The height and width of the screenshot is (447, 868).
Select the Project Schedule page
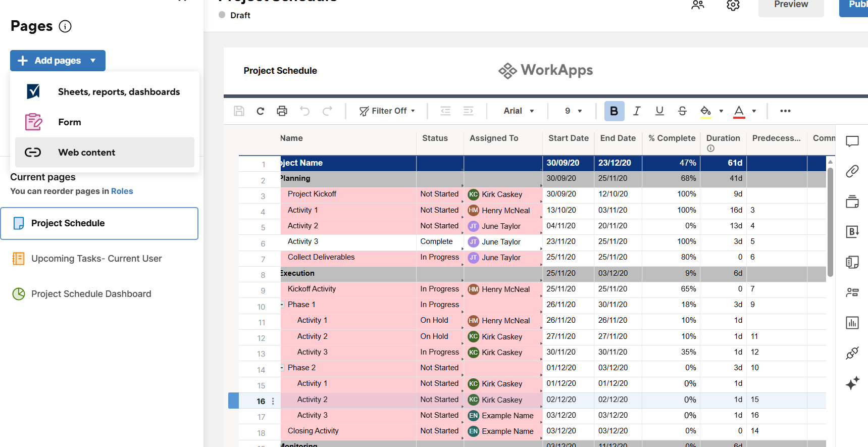point(99,223)
